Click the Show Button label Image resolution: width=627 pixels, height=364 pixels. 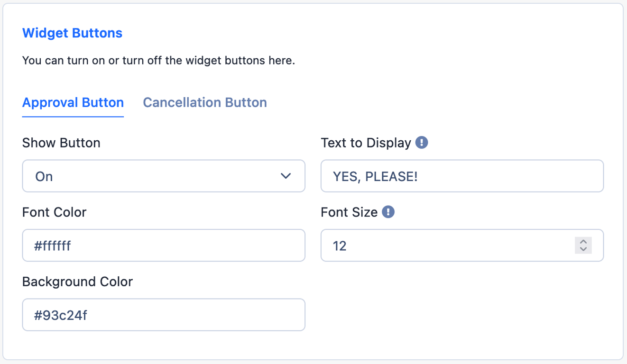coord(61,143)
